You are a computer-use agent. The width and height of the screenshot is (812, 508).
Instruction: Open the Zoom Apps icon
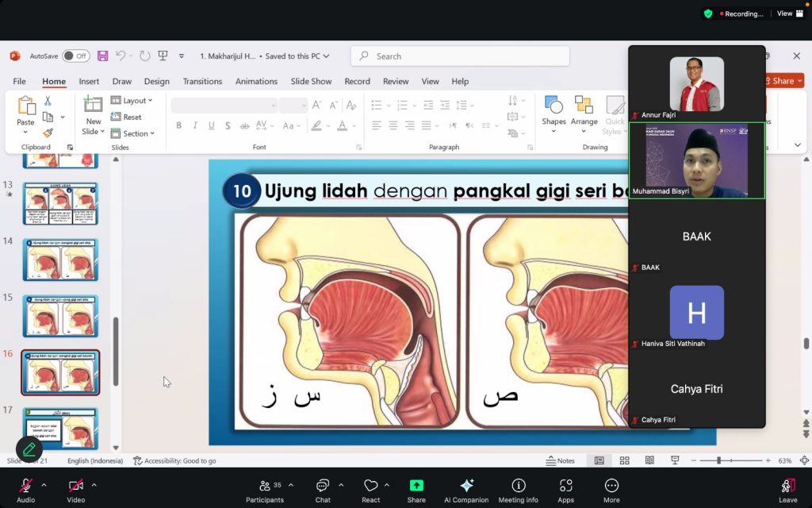click(x=565, y=486)
